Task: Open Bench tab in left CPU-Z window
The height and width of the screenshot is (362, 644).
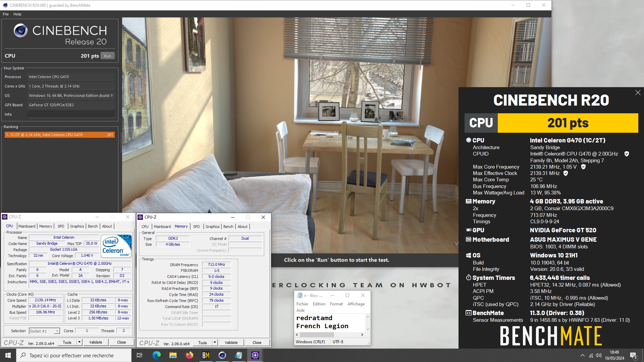Action: point(93,226)
